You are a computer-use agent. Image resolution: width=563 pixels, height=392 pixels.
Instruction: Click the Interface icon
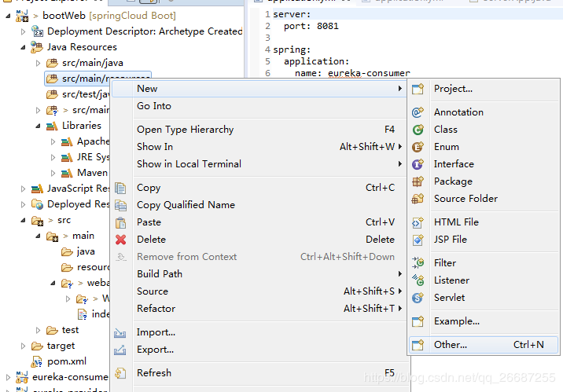click(418, 164)
